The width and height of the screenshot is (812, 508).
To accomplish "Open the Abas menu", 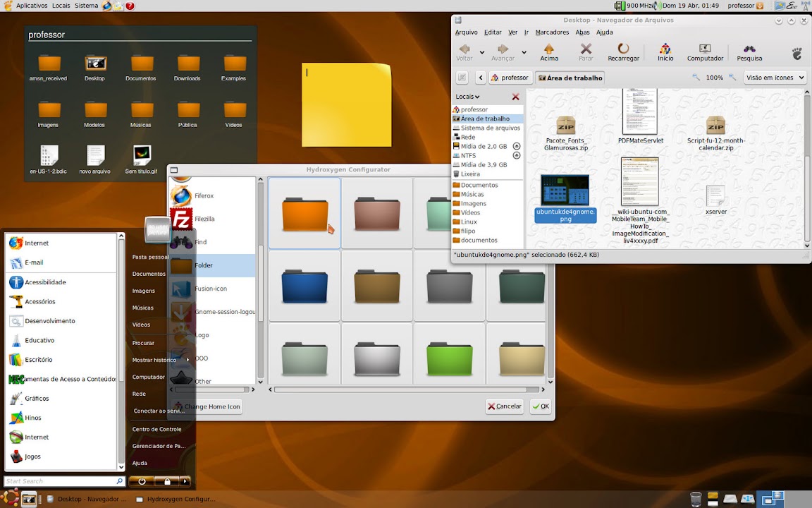I will (x=583, y=32).
